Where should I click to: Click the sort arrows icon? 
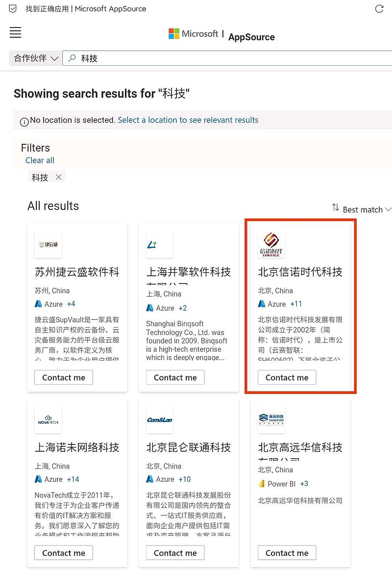coord(336,207)
